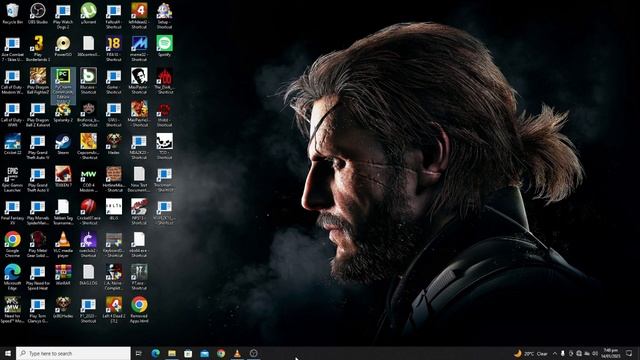Select the Play Grand Theft Auto IV icon
Viewport: 640px width, 360px height.
coord(38,147)
